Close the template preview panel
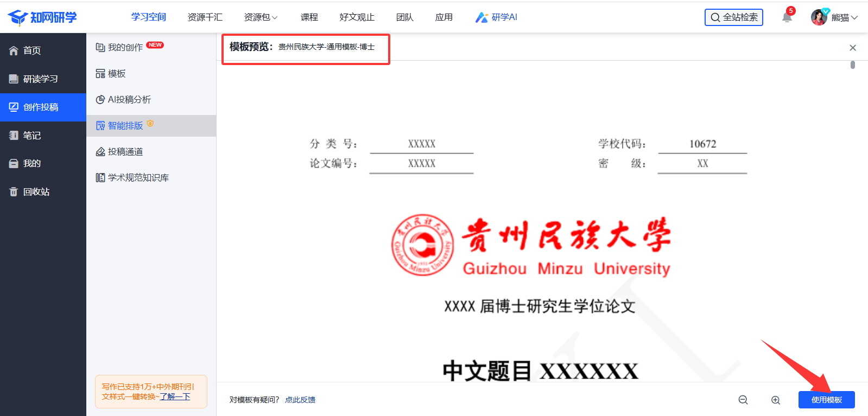The image size is (868, 416). coord(853,48)
